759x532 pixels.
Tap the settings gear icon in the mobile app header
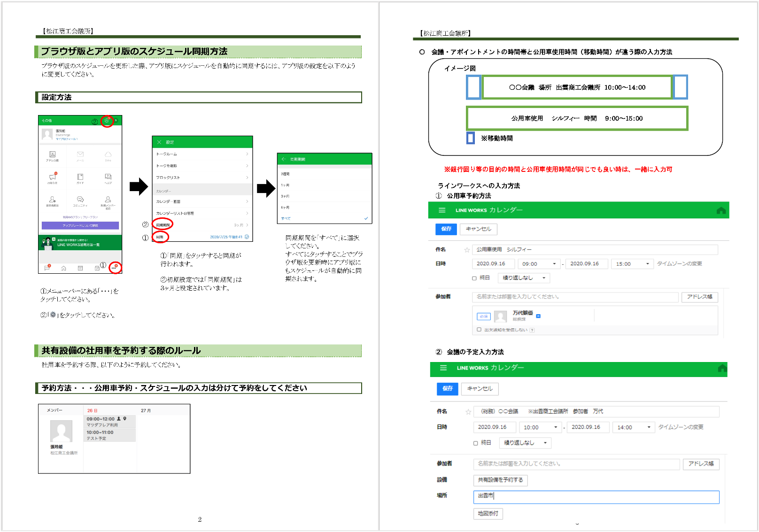pyautogui.click(x=107, y=121)
